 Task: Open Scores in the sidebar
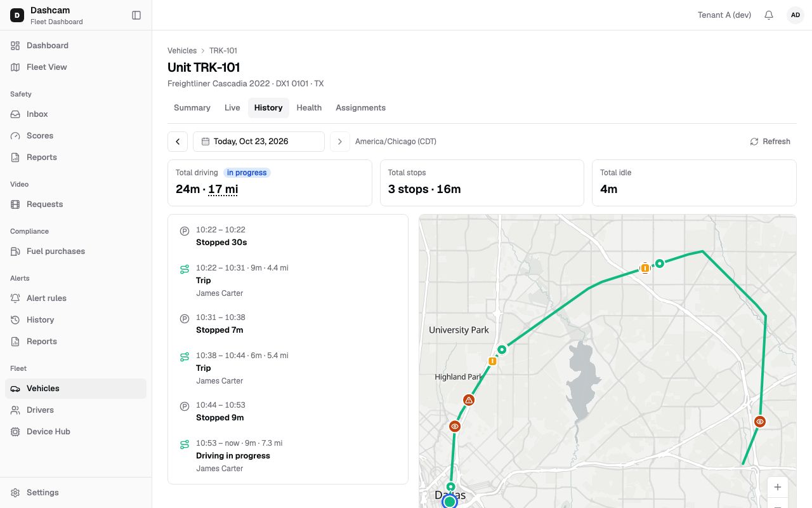pyautogui.click(x=75, y=136)
